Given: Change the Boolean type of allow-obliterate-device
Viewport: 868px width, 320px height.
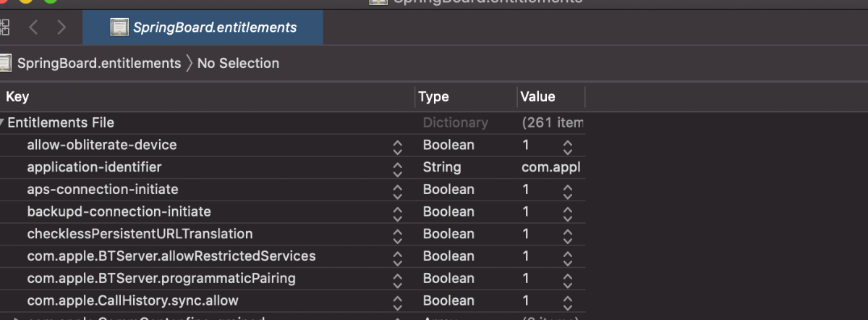Looking at the screenshot, I should click(x=448, y=145).
